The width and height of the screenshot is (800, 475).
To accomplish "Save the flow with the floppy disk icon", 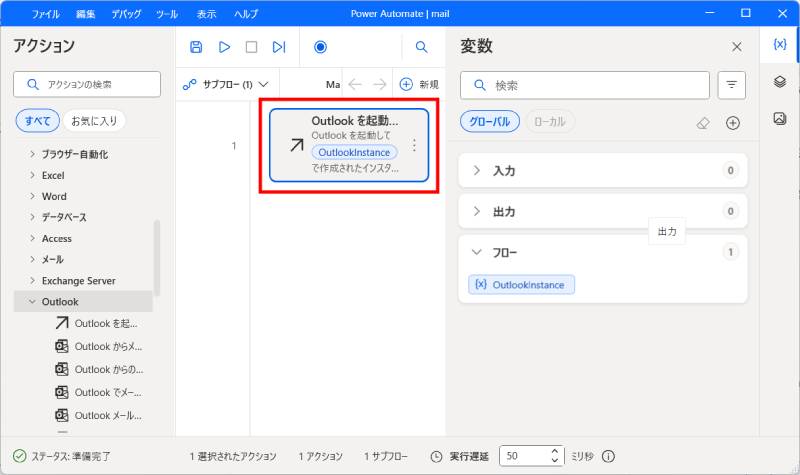I will point(196,47).
